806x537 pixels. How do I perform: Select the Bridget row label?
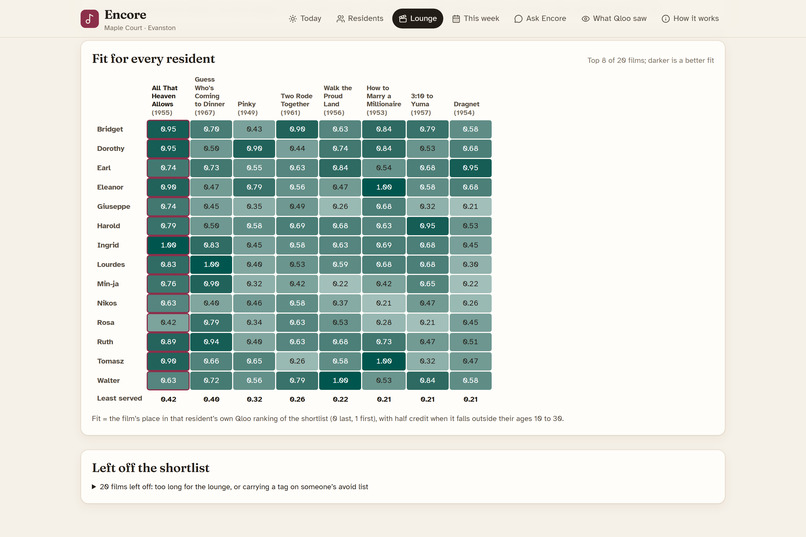click(x=110, y=129)
